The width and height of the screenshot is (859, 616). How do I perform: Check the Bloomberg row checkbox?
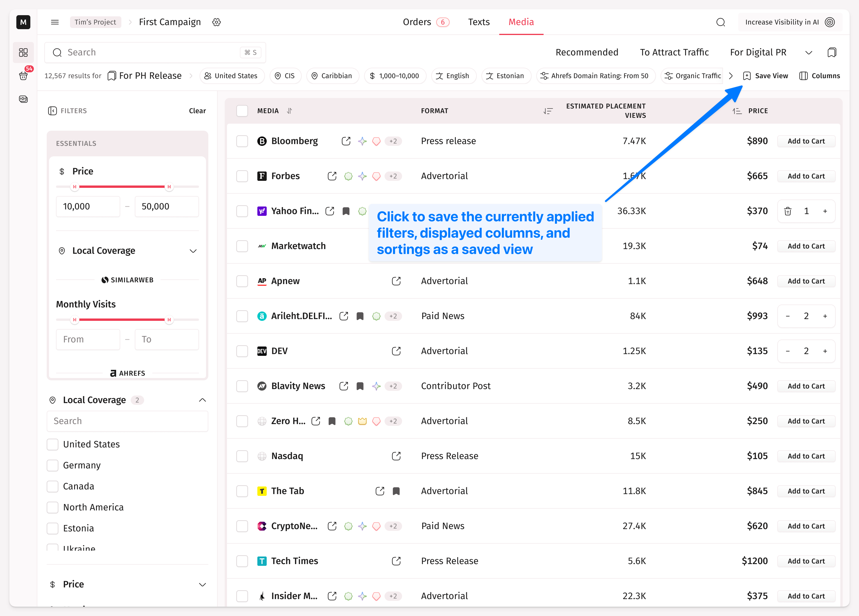point(242,141)
